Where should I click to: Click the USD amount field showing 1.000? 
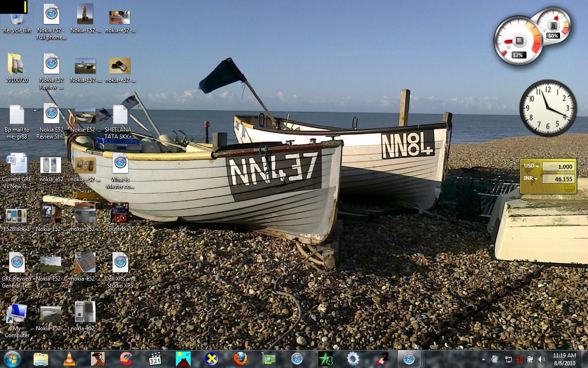tap(558, 167)
